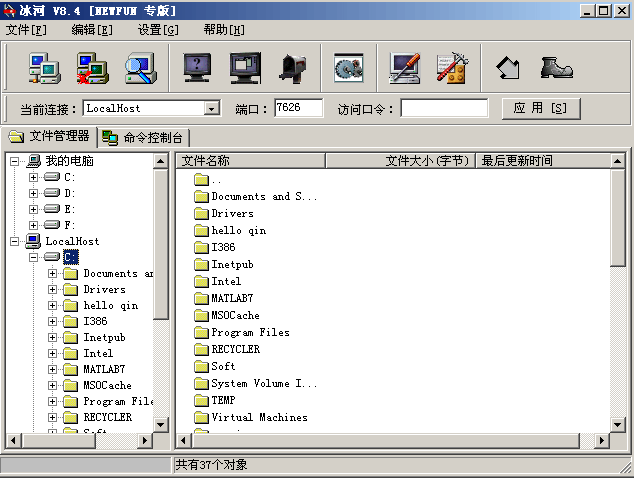Screen dimensions: 634x478
Task: Click the 端口 field showing 7626
Action: point(298,108)
